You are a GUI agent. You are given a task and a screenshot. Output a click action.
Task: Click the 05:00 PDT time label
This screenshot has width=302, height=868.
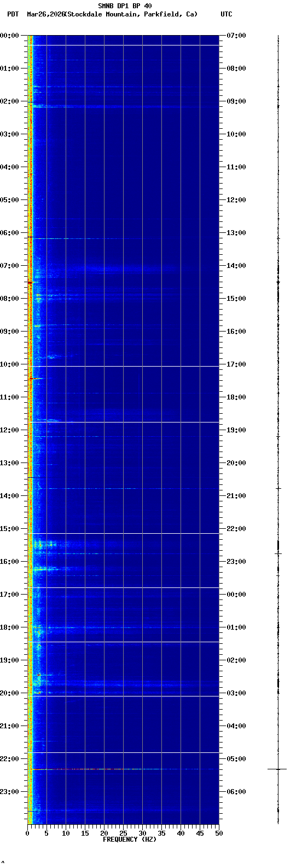coord(9,199)
